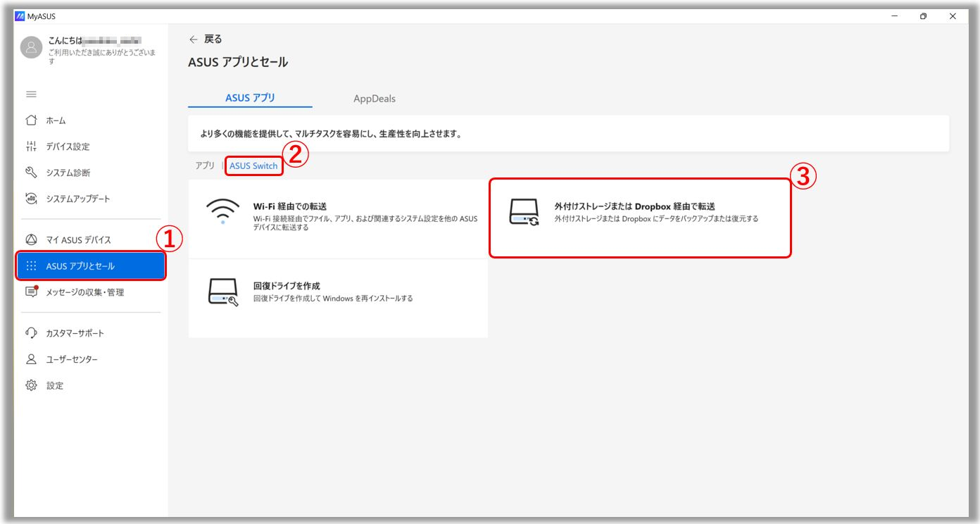Click the hamburger menu icon in sidebar
This screenshot has height=524, width=980.
click(31, 94)
